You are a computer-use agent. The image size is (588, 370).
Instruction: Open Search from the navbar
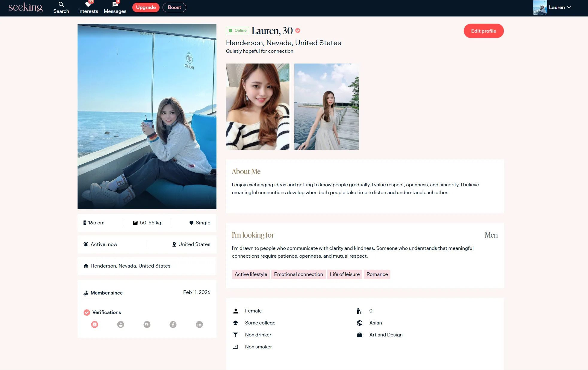61,7
